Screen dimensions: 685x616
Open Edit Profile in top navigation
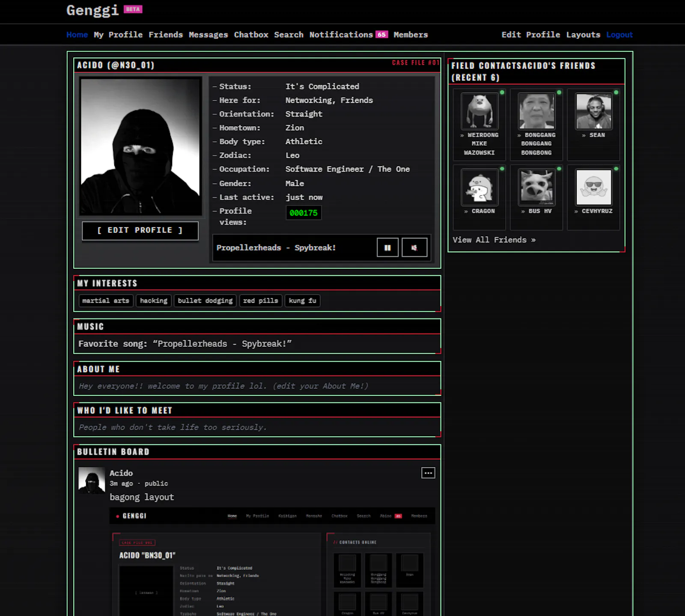531,35
